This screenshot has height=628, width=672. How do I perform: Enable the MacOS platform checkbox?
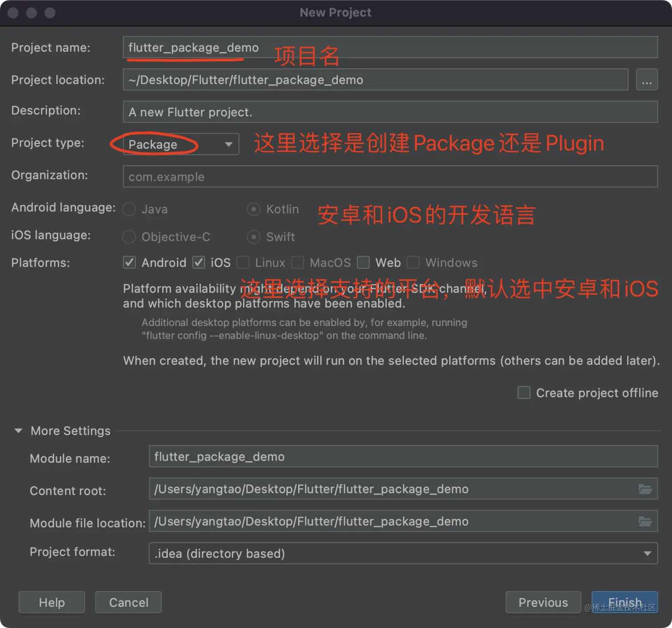(298, 262)
